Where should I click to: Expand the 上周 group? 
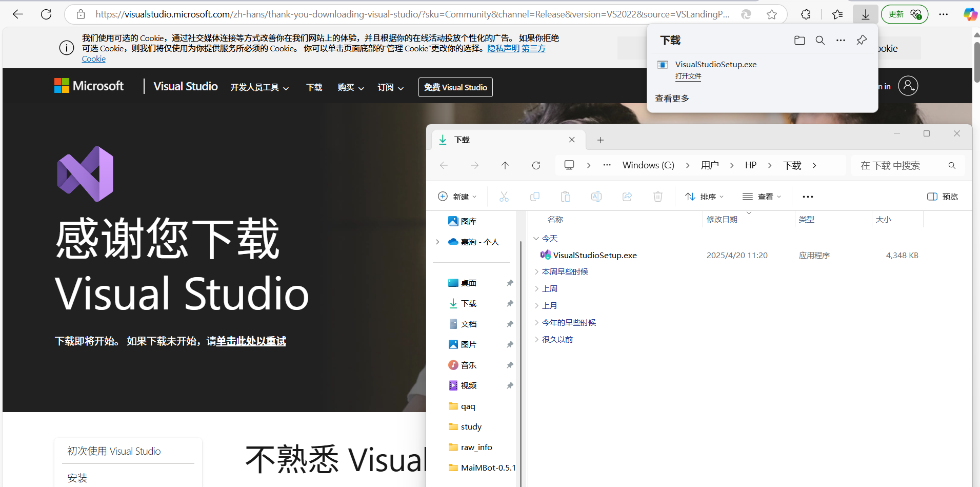click(536, 289)
